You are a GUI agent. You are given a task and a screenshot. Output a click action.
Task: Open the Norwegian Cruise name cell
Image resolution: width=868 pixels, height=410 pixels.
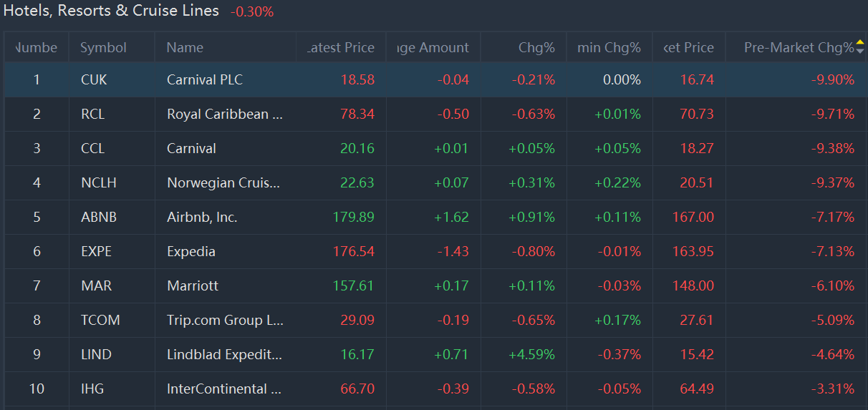pyautogui.click(x=223, y=182)
